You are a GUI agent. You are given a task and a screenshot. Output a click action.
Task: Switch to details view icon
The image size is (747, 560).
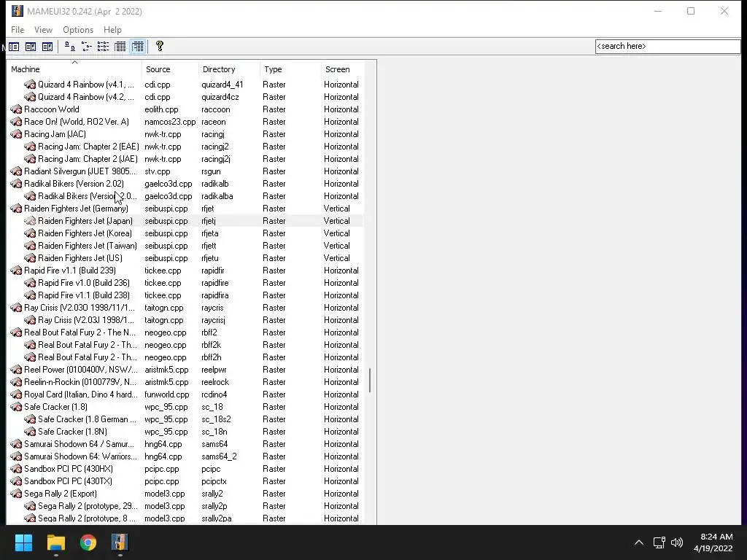point(120,47)
